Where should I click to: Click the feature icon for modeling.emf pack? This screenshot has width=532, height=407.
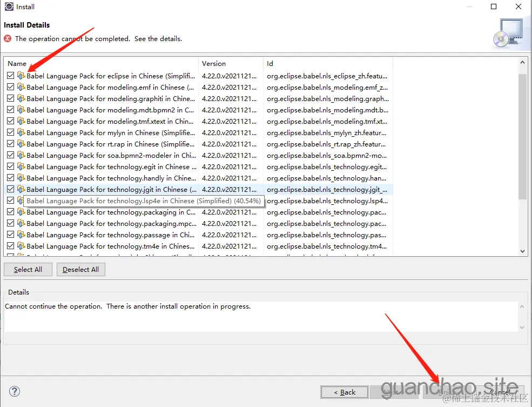click(21, 87)
